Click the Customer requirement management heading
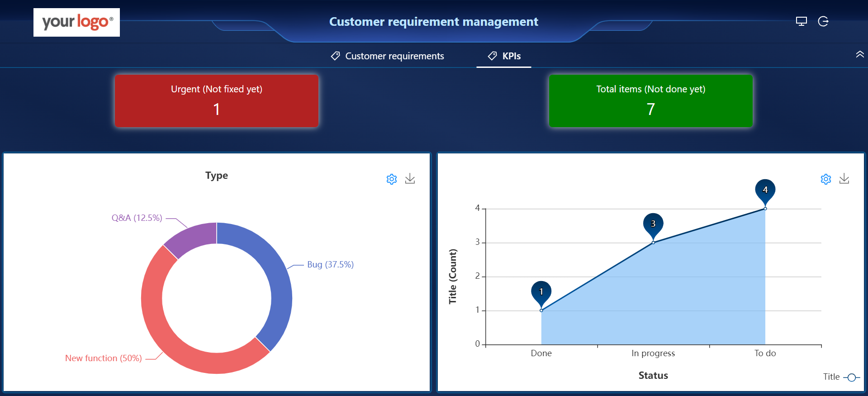Image resolution: width=868 pixels, height=396 pixels. (434, 22)
